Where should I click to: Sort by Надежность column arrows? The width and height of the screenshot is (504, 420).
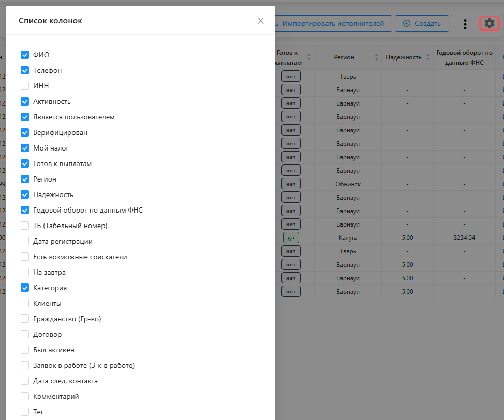click(428, 57)
